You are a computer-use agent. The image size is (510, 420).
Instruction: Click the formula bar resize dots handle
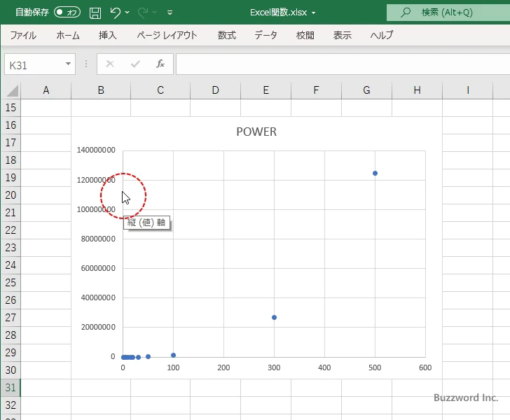coord(86,64)
